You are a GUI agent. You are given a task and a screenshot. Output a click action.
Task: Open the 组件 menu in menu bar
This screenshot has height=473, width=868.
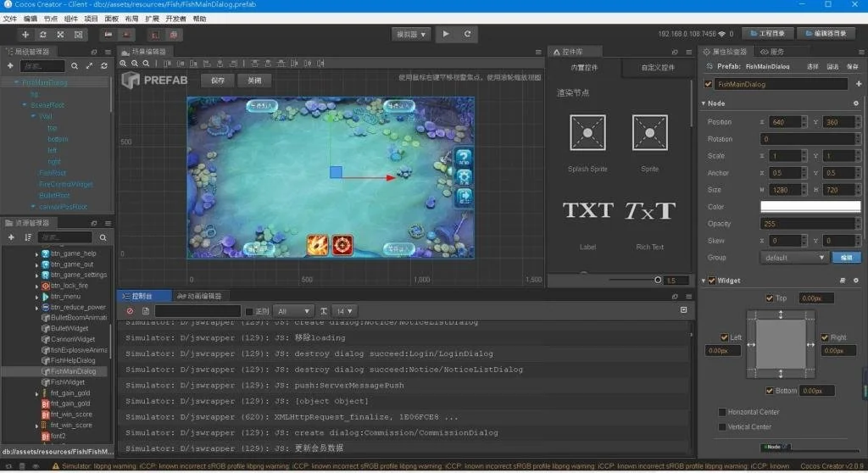tap(71, 18)
